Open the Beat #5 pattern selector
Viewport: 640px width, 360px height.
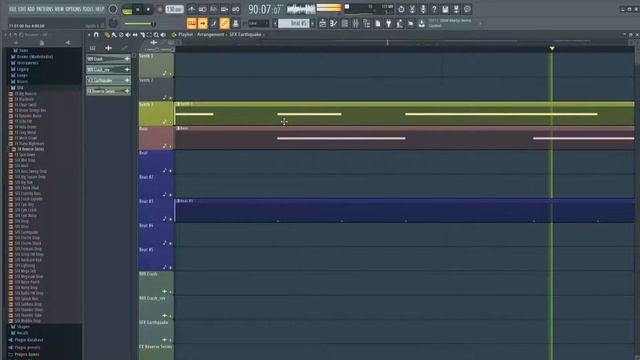pyautogui.click(x=294, y=24)
